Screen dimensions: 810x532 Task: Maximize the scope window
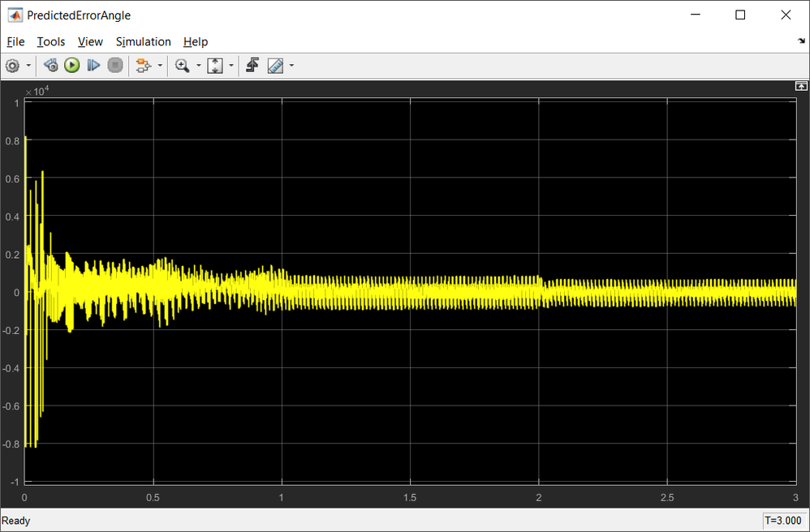coord(740,15)
